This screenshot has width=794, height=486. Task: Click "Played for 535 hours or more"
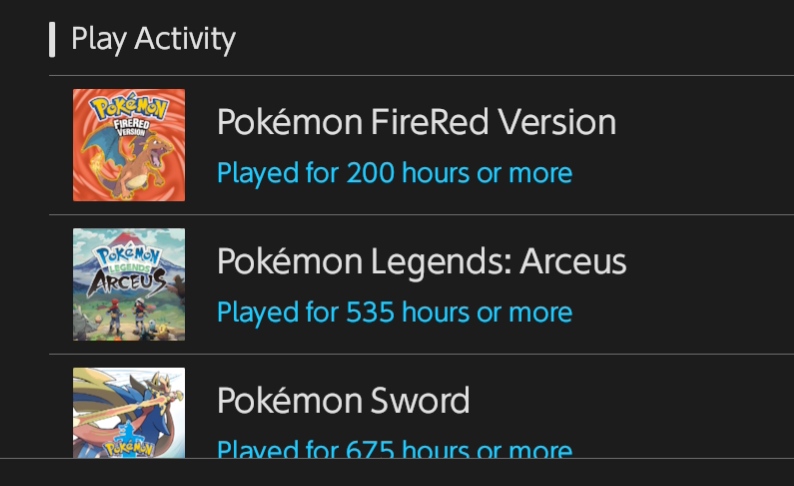(x=394, y=313)
